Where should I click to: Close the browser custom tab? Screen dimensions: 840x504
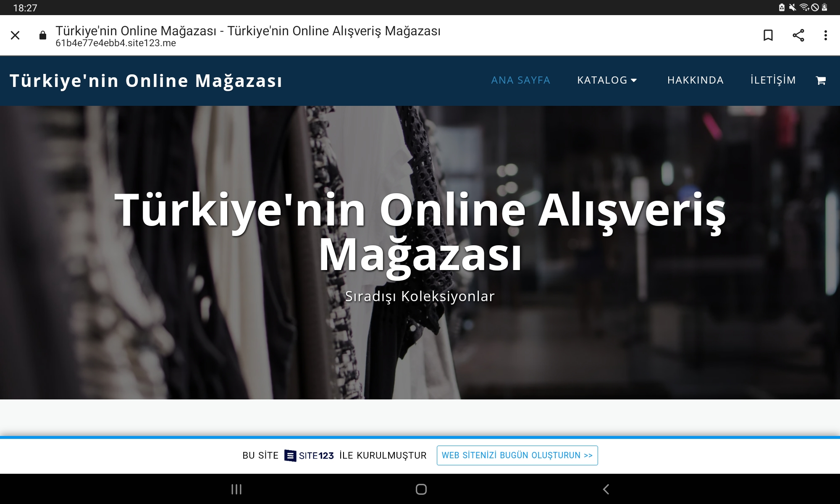pos(15,35)
